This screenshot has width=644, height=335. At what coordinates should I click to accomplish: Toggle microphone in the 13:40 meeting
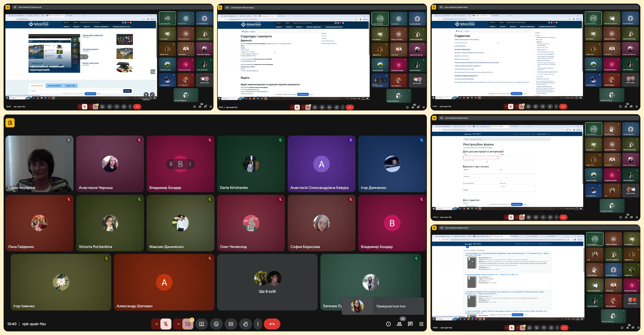click(x=166, y=324)
